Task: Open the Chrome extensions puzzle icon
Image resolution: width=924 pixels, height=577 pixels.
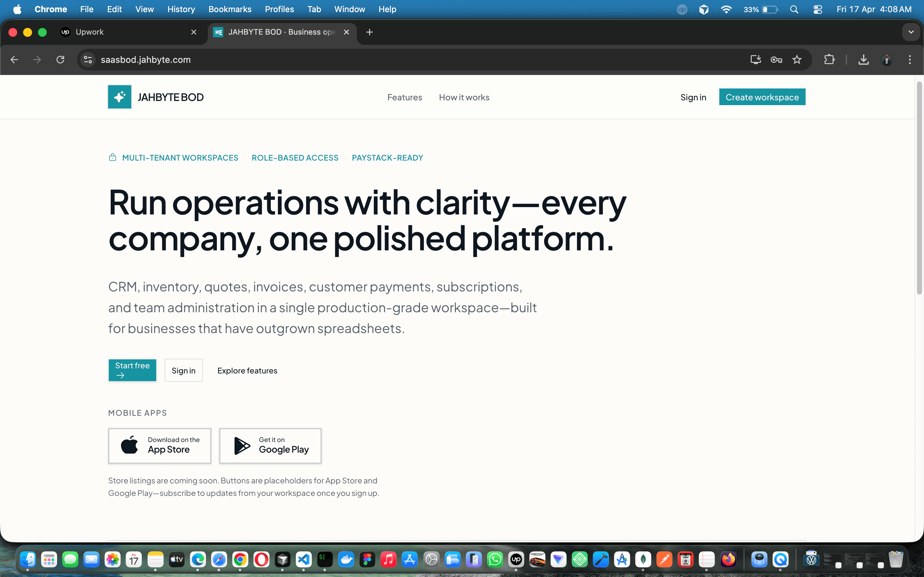Action: 829,60
